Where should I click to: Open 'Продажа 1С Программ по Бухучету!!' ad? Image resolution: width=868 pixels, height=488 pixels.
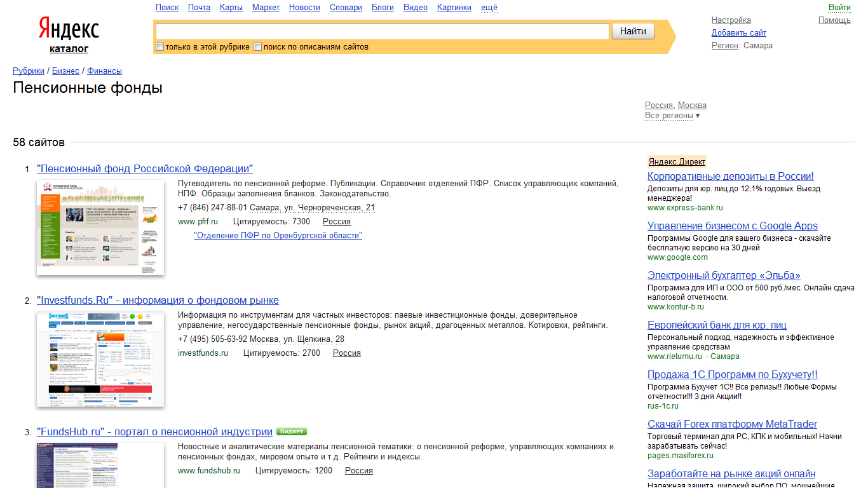[733, 375]
